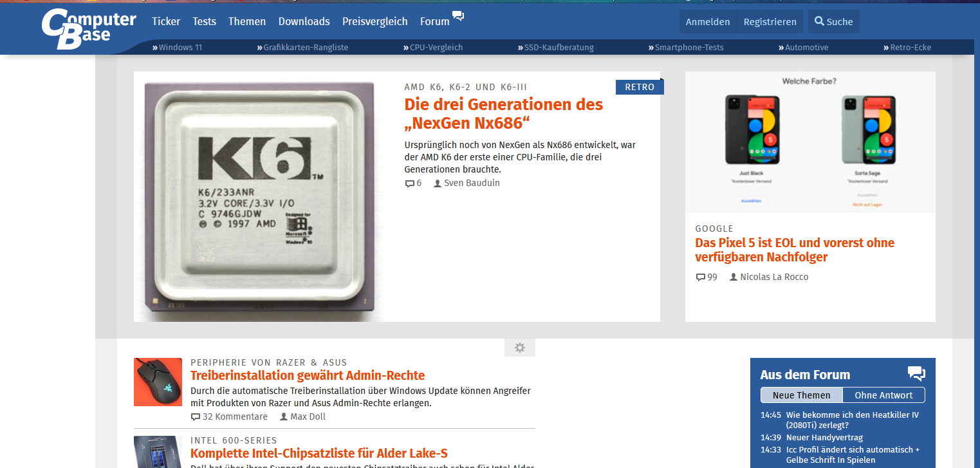
Task: Open the Automotive quick link
Action: (x=803, y=47)
